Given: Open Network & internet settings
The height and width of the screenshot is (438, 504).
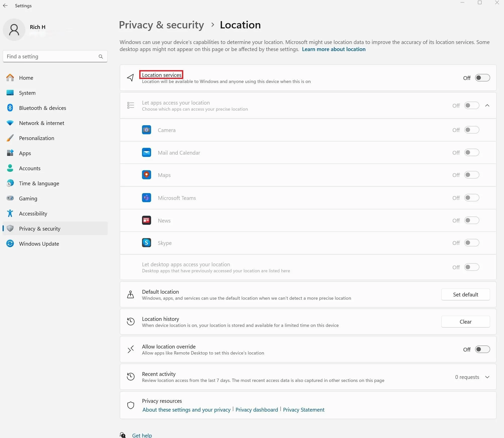Looking at the screenshot, I should pos(41,123).
